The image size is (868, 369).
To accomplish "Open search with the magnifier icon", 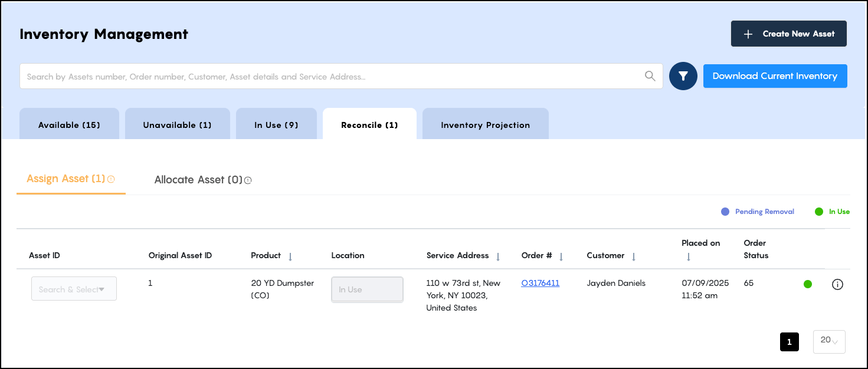I will pos(650,75).
